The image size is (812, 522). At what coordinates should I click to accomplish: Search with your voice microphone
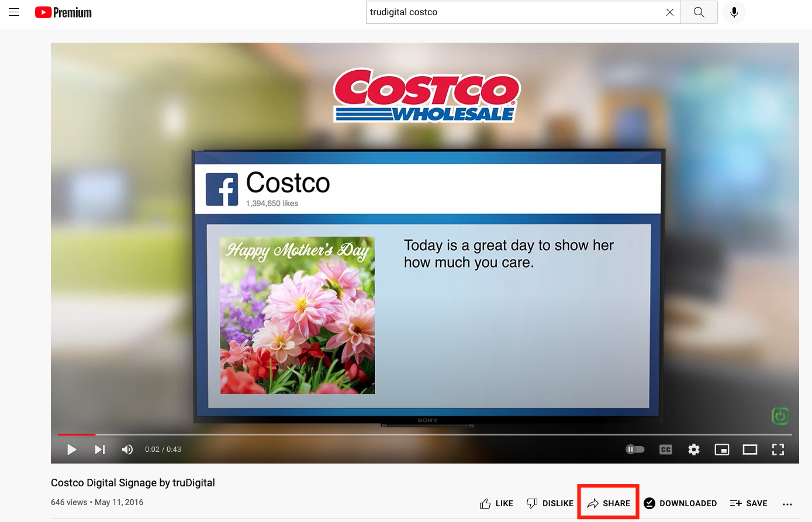point(734,12)
